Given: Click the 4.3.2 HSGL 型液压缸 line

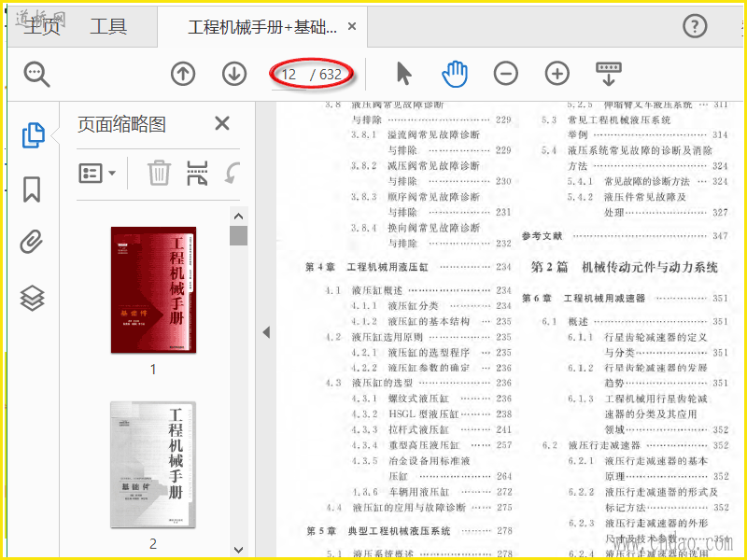Looking at the screenshot, I should coord(431,414).
